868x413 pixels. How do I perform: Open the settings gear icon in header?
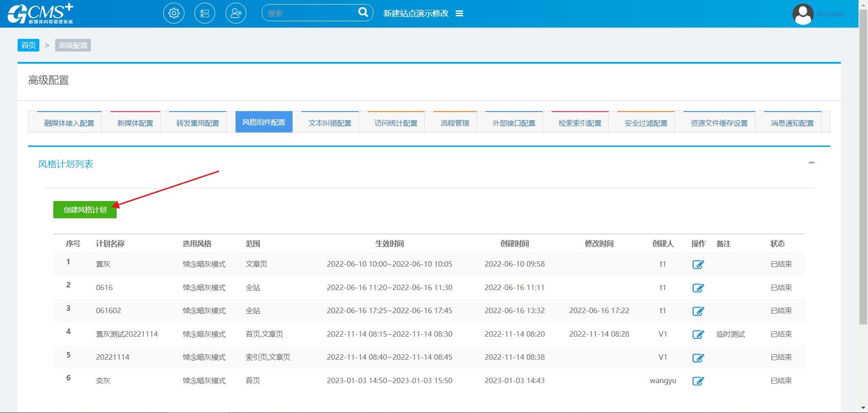174,14
